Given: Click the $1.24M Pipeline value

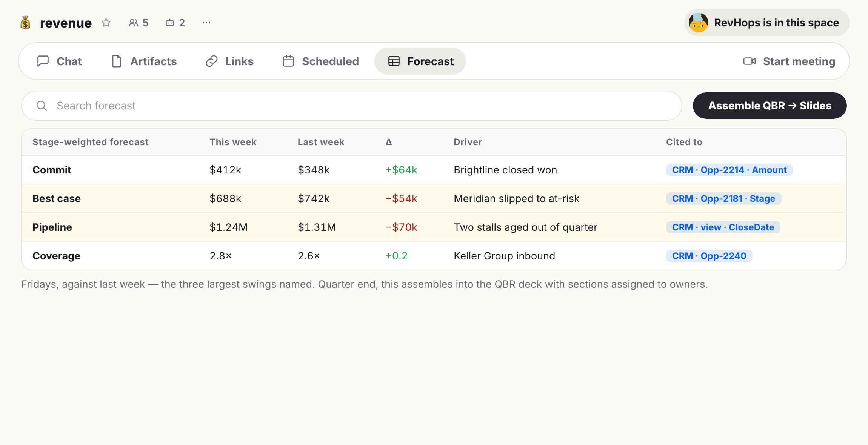Looking at the screenshot, I should (x=228, y=227).
